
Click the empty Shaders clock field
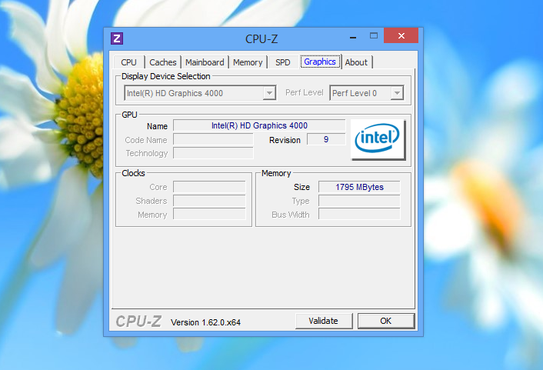click(209, 201)
